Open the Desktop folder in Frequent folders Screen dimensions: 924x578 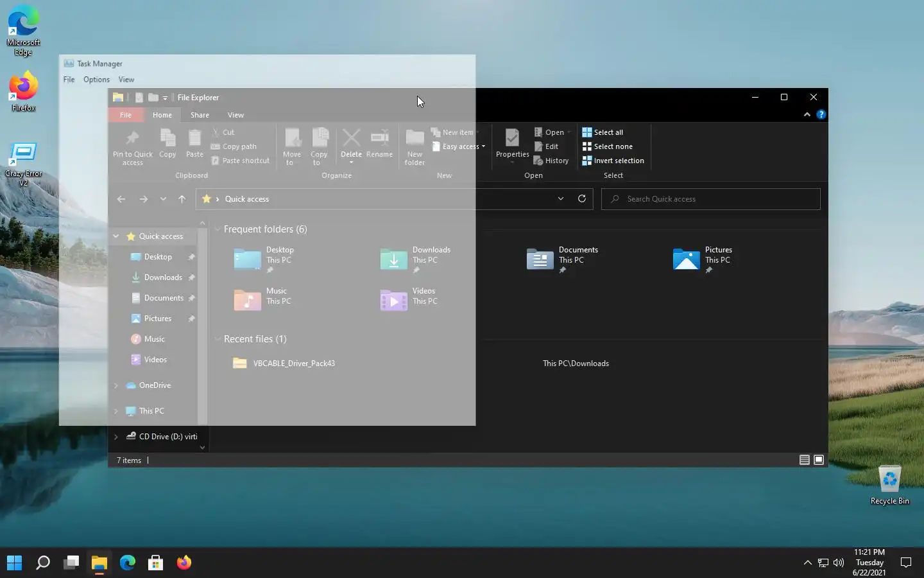tap(264, 259)
